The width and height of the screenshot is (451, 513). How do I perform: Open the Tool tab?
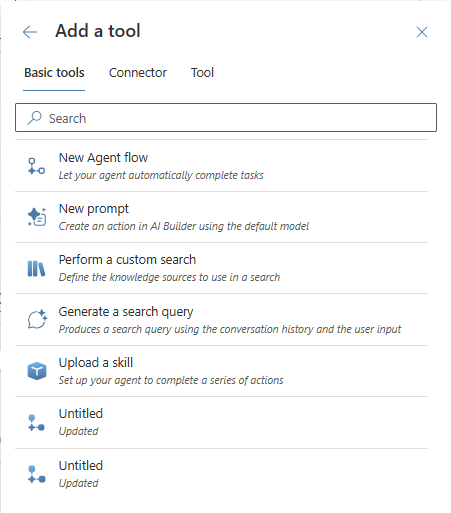(202, 73)
